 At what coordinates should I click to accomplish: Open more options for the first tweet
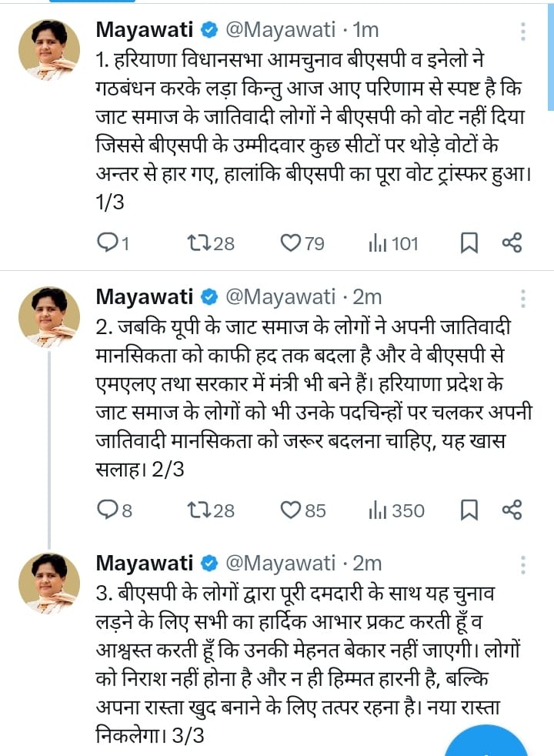click(522, 32)
